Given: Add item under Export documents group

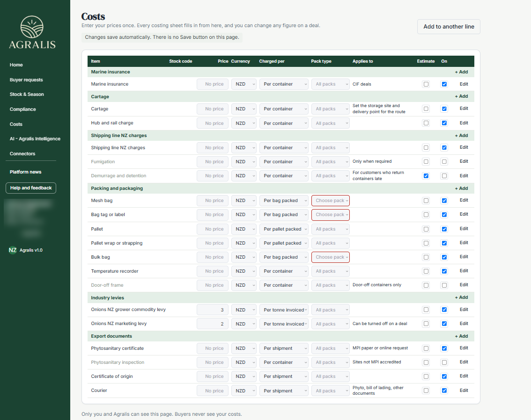Looking at the screenshot, I should [461, 336].
